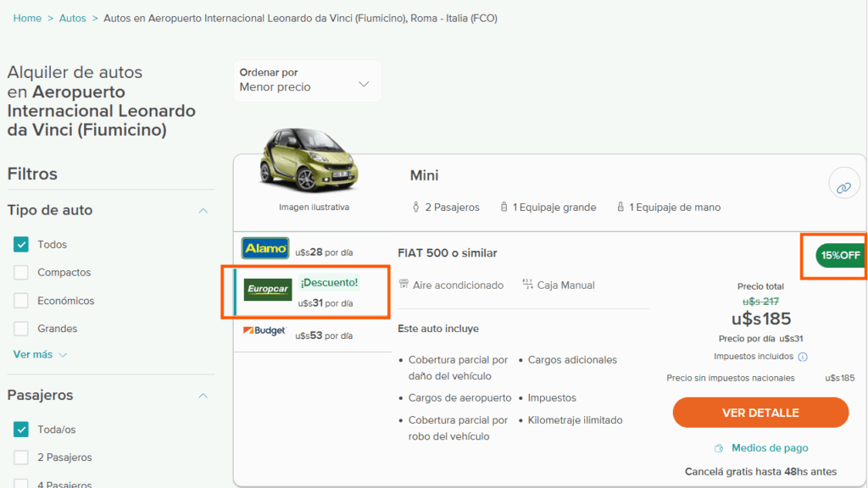Navigate to Home in the breadcrumb
Viewport: 868px width, 488px height.
click(26, 17)
